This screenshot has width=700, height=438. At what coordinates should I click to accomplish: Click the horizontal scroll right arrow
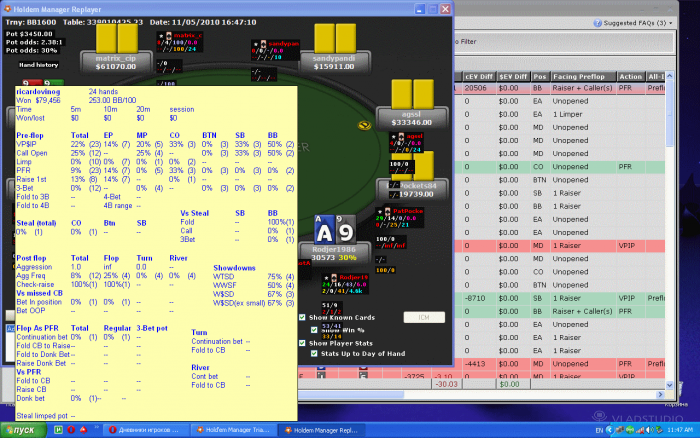(661, 395)
